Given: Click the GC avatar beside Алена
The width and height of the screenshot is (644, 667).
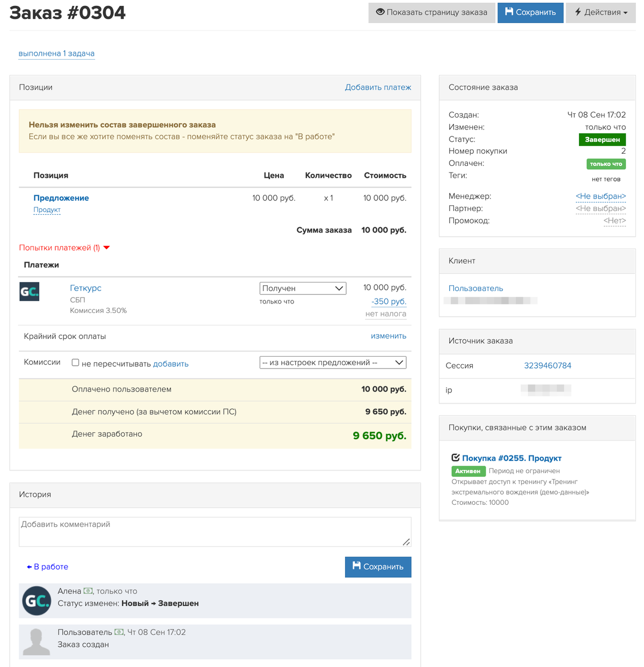Looking at the screenshot, I should (x=36, y=600).
